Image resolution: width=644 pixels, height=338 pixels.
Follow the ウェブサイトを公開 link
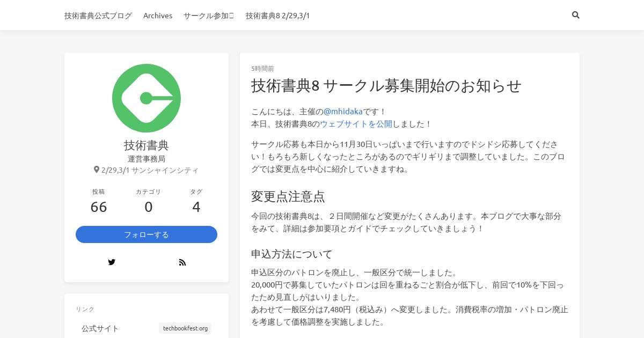point(356,124)
